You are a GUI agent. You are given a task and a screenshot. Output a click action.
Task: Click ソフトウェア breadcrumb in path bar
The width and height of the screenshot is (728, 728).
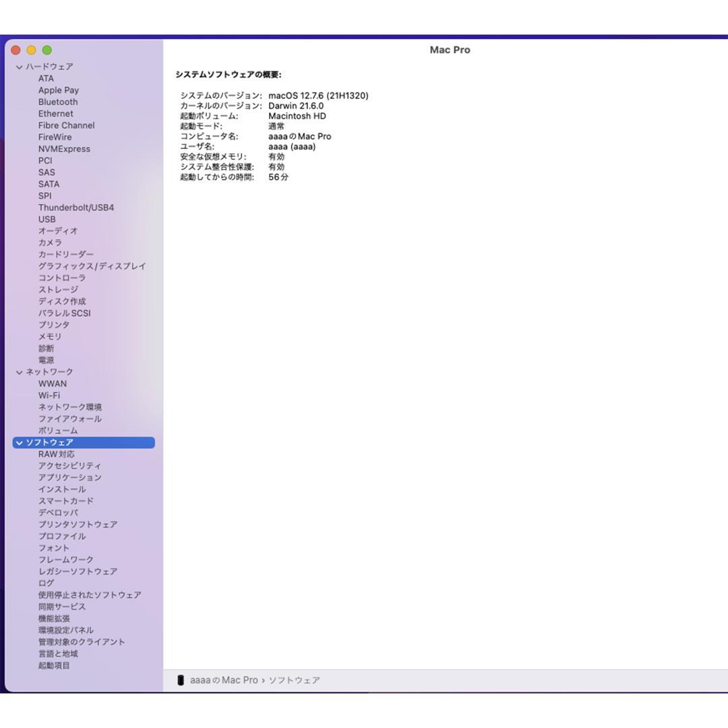point(295,680)
